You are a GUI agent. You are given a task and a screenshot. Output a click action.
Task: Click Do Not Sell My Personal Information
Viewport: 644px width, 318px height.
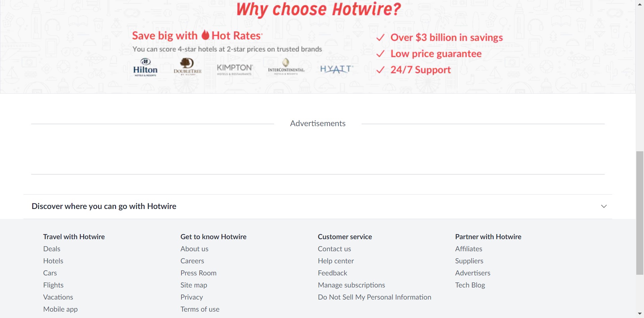pos(374,297)
